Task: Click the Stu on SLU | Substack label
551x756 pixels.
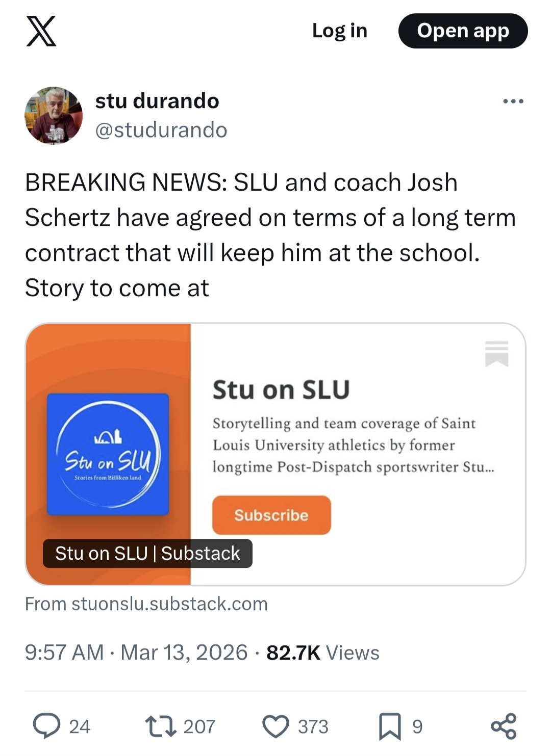Action: pyautogui.click(x=147, y=553)
